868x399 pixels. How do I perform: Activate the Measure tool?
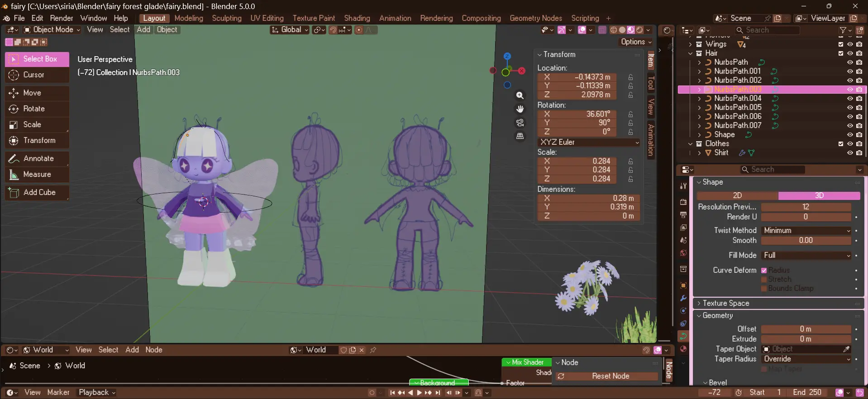(x=37, y=174)
